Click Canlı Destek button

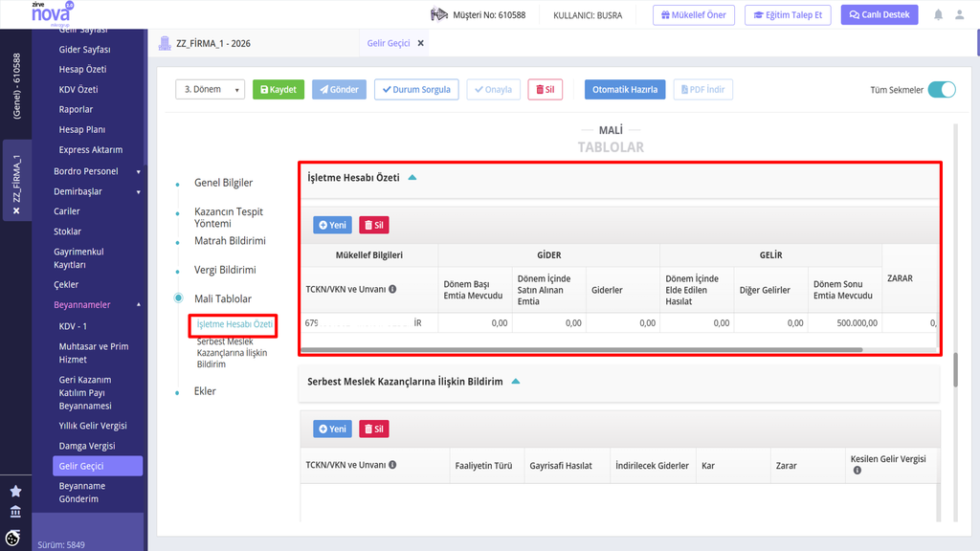880,15
